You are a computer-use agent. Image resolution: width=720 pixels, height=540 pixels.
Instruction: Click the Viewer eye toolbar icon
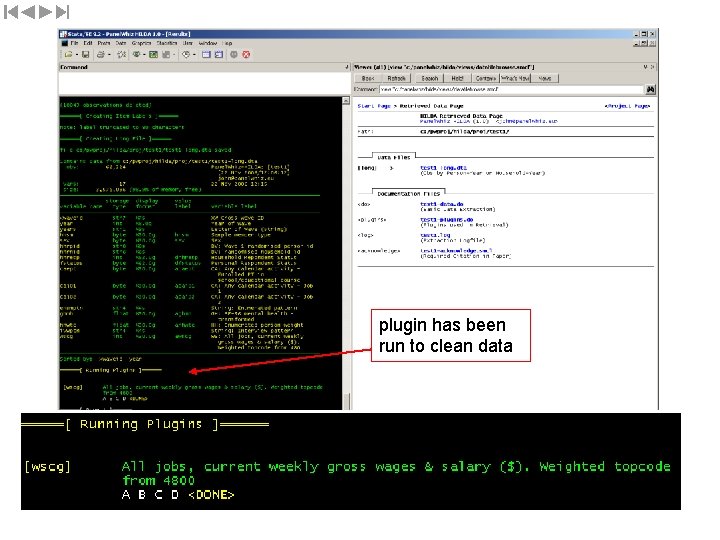[136, 55]
